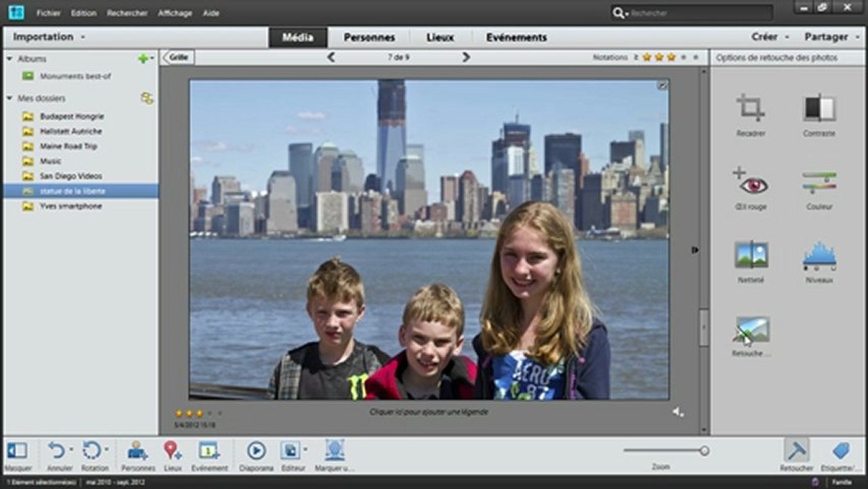This screenshot has width=868, height=489.
Task: Open the Monuments best-of album
Action: tap(75, 76)
